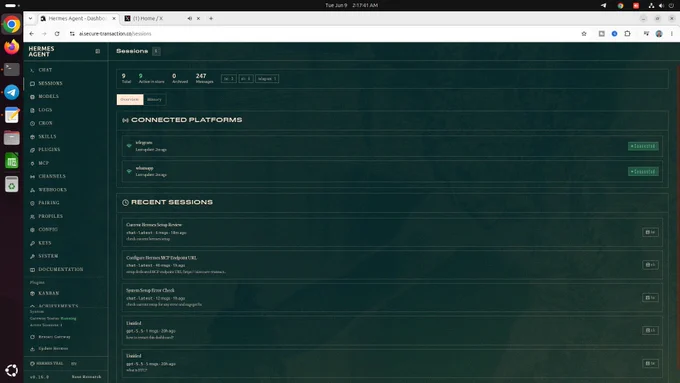Open Documentation in the sidebar
Screen dimensions: 680x383
point(60,269)
